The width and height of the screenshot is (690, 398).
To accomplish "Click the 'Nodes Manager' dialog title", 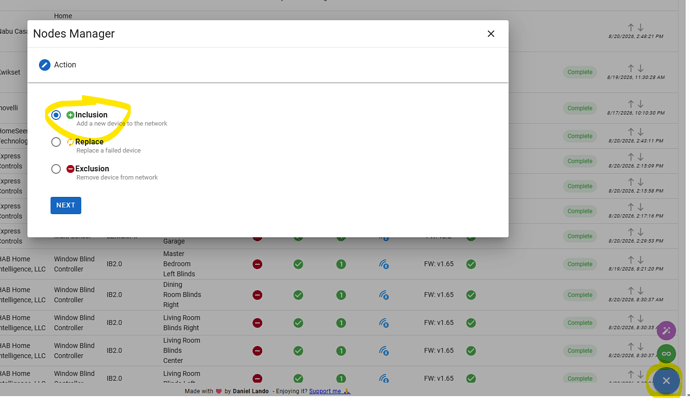I will (74, 34).
